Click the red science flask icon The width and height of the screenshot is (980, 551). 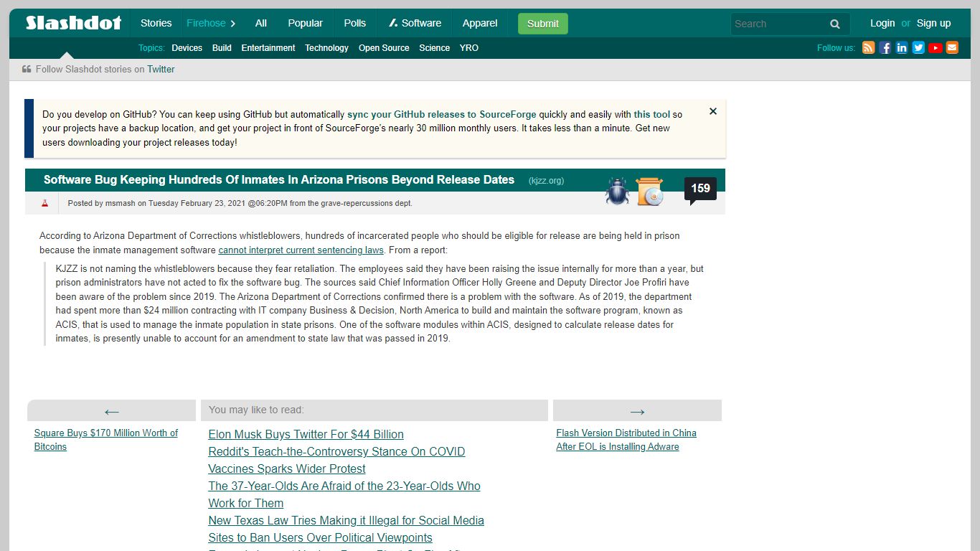pos(44,203)
